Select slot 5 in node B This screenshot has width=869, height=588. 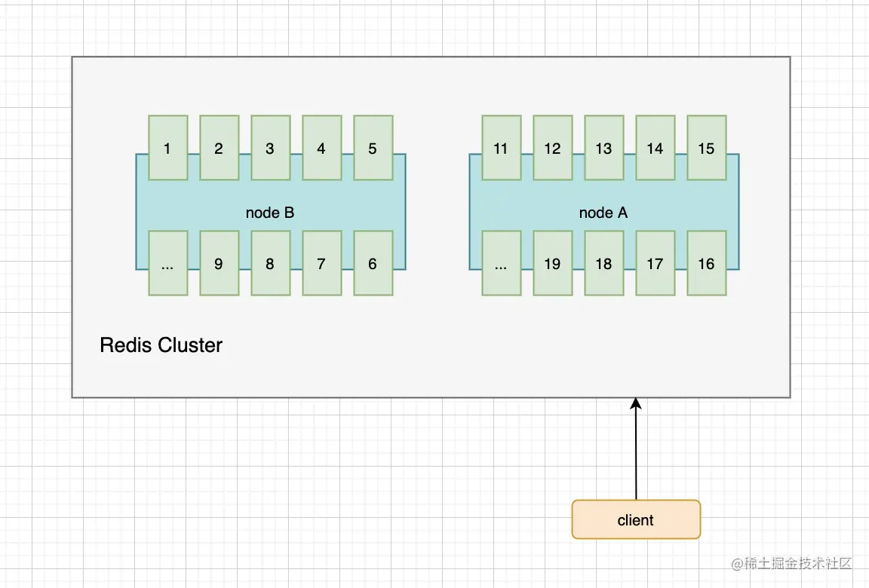click(x=373, y=148)
